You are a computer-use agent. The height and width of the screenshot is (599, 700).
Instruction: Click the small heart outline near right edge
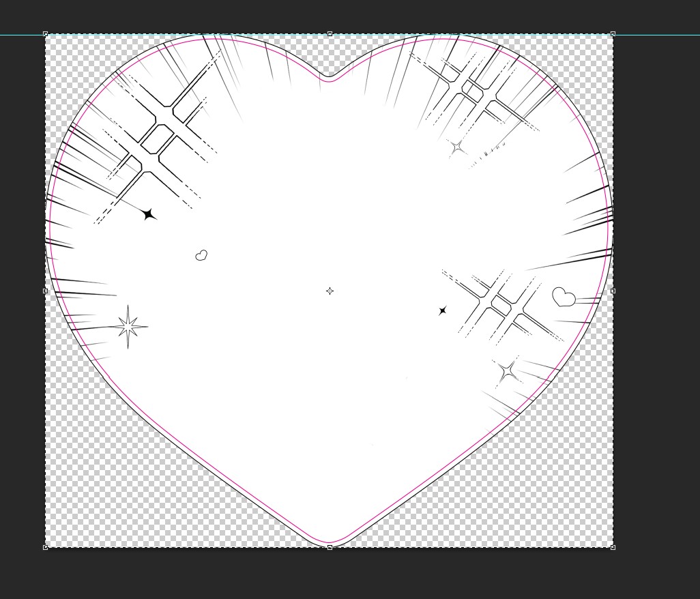pos(564,297)
